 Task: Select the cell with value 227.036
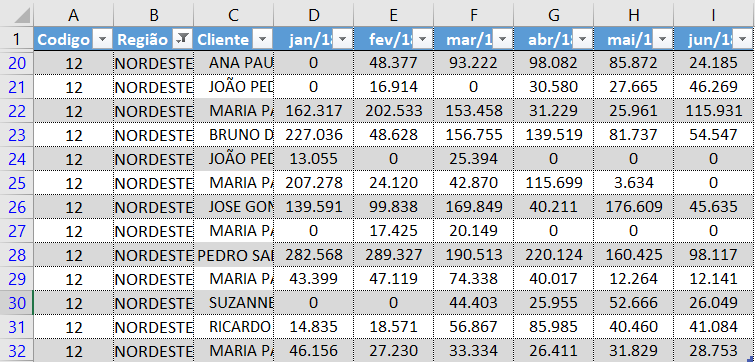[313, 135]
